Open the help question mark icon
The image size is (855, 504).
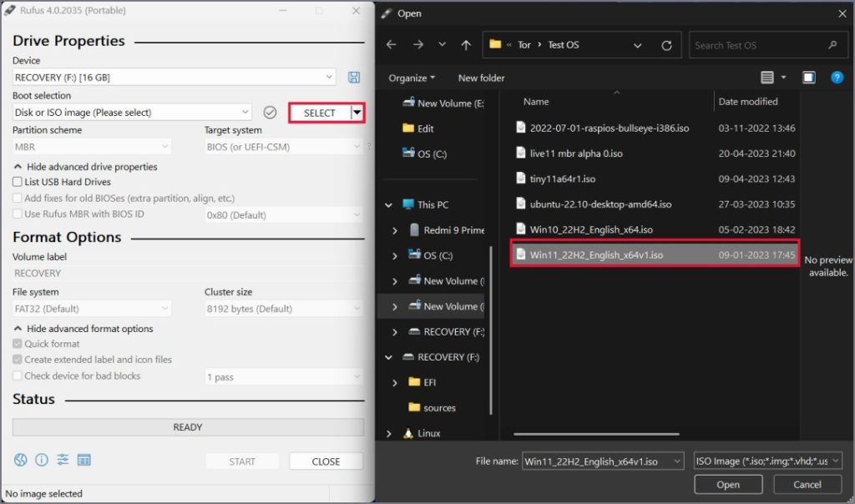click(x=837, y=78)
